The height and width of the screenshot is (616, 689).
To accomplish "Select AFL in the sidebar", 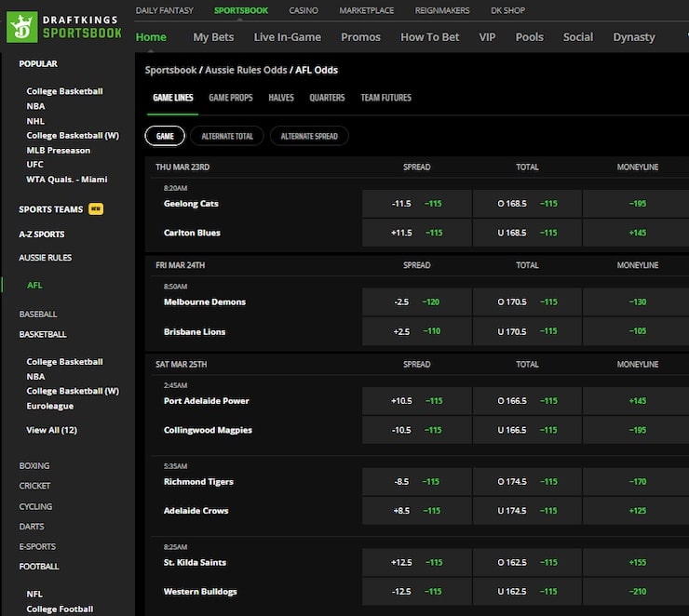I will [34, 286].
